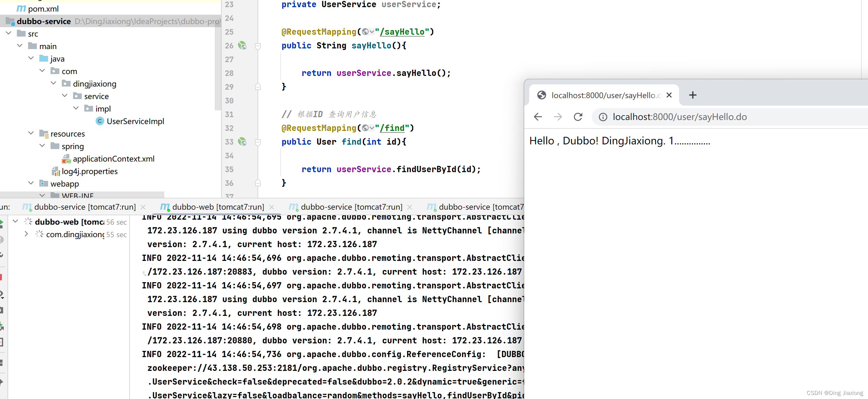The image size is (868, 399).
Task: Click the webapp folder icon
Action: (x=43, y=183)
